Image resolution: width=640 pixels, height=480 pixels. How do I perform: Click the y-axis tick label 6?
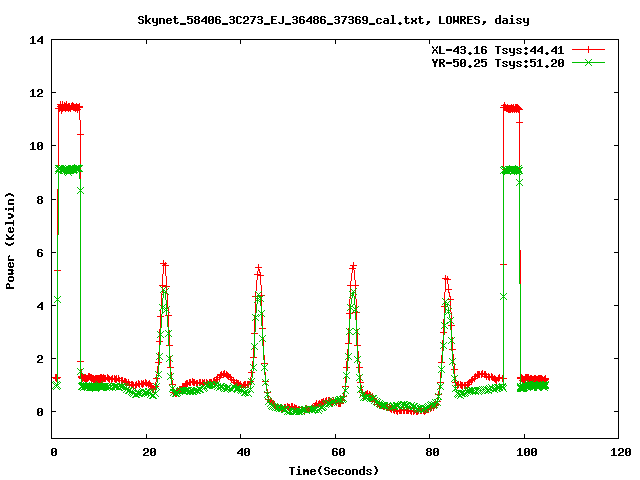[x=40, y=253]
